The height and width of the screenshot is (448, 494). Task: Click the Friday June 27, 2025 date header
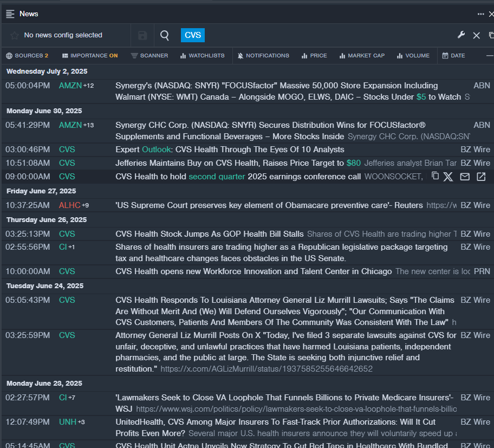41,191
